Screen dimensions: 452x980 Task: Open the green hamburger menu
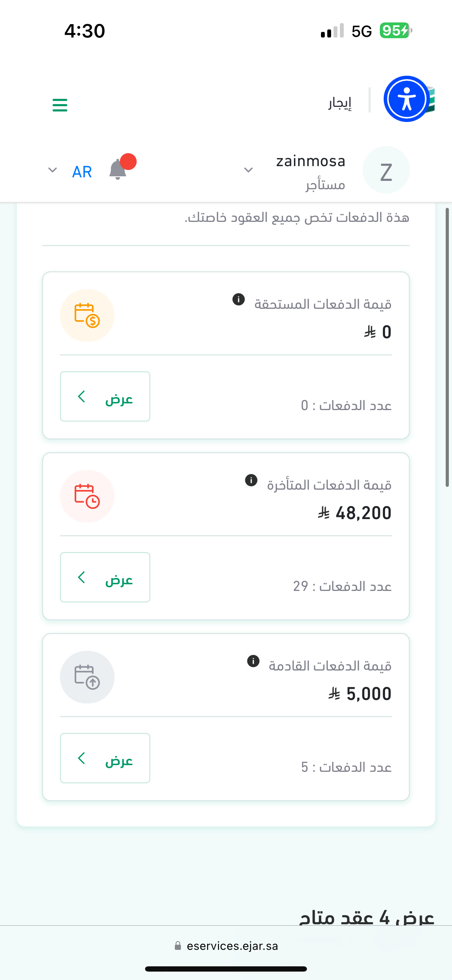point(60,105)
